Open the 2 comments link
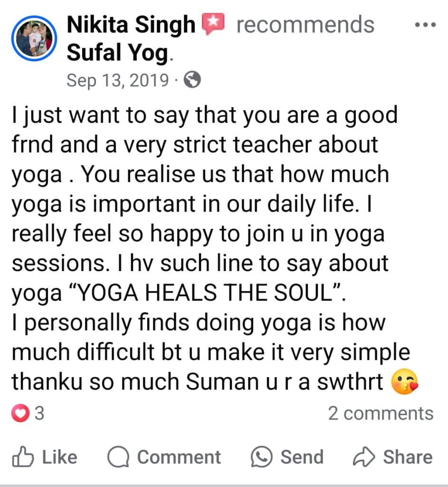This screenshot has height=487, width=448. pos(381,413)
